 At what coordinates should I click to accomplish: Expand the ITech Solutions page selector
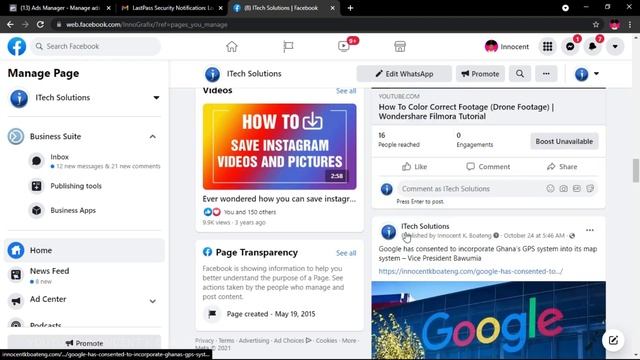(156, 98)
